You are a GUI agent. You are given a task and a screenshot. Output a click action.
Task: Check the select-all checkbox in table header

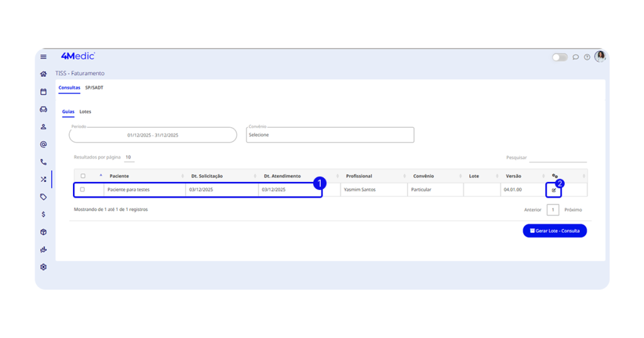82,176
